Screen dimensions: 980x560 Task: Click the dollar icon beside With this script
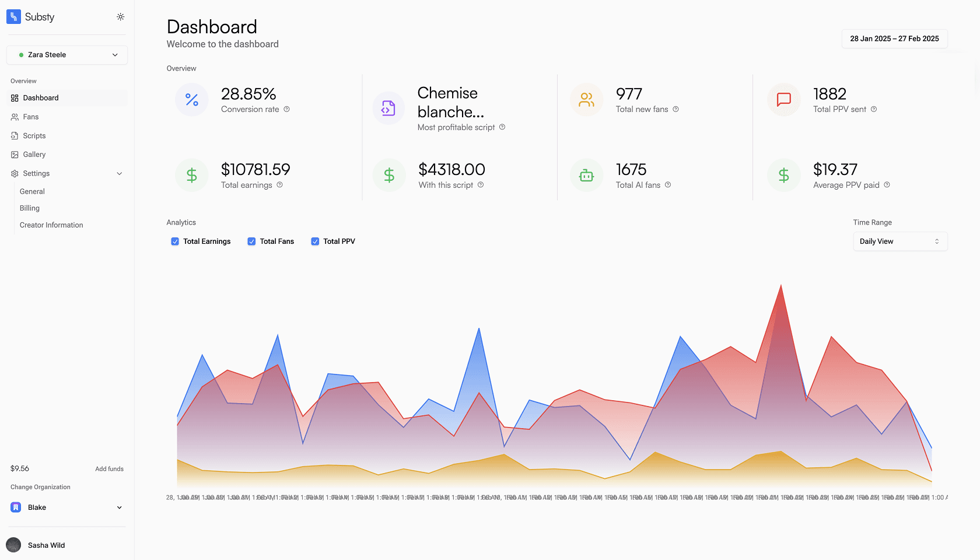(389, 175)
